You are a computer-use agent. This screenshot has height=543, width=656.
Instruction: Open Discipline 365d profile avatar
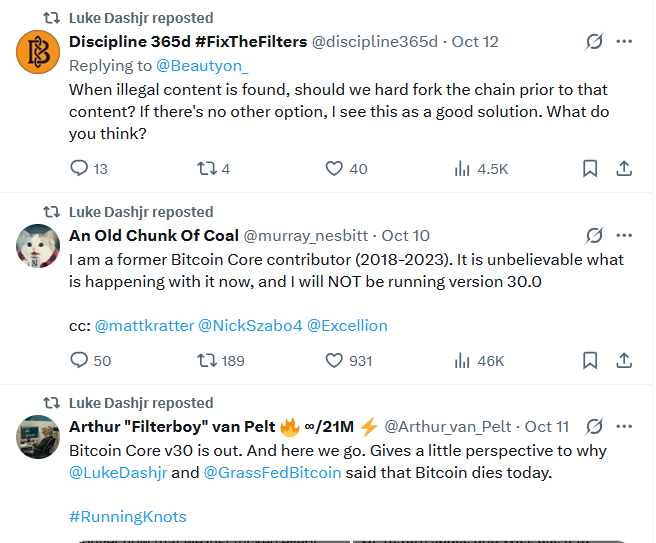coord(39,53)
